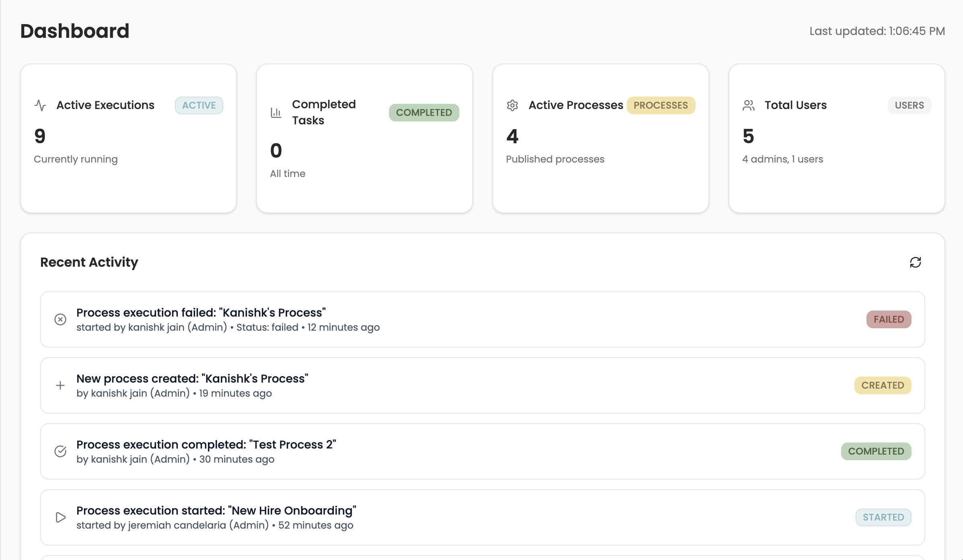The width and height of the screenshot is (963, 560).
Task: Click the gear icon on Active Processes card
Action: [512, 105]
